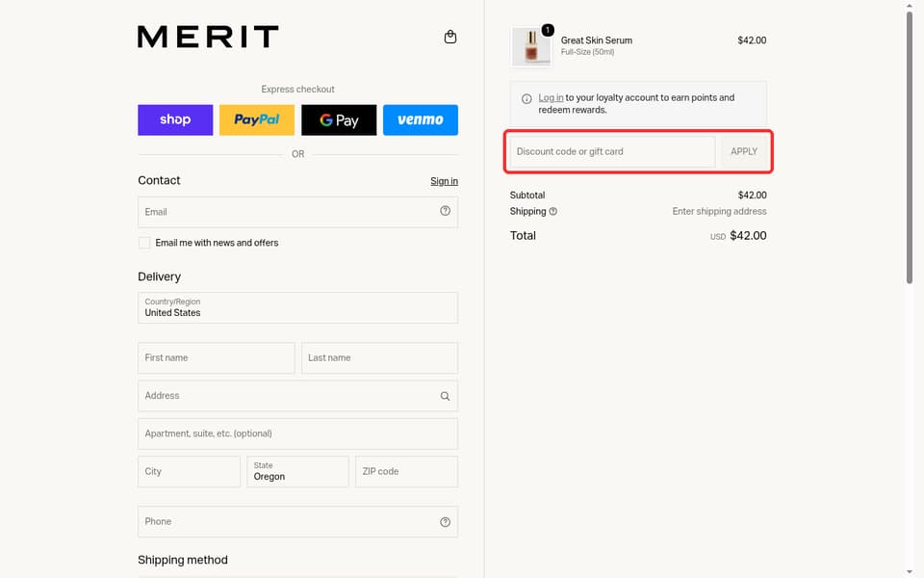Open the shopping bag cart icon
Screen dimensions: 924x578
tap(450, 38)
